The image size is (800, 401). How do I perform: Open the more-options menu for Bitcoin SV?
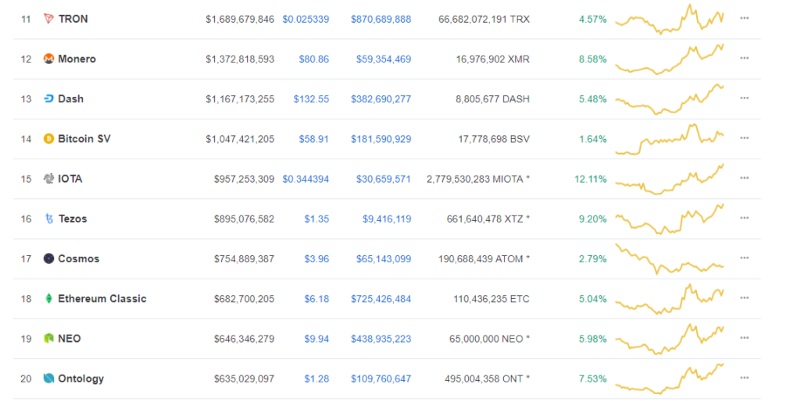pyautogui.click(x=744, y=138)
